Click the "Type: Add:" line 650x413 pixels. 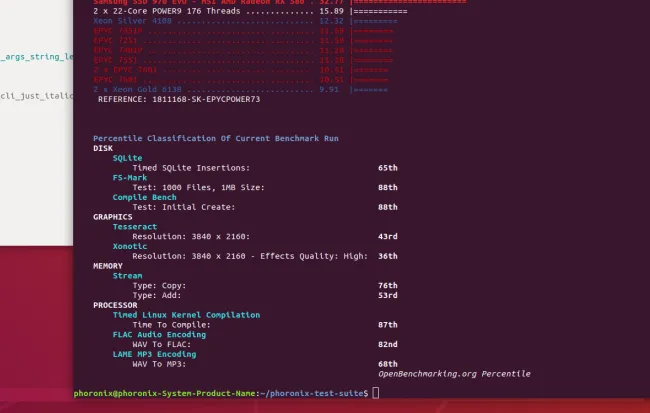pos(157,295)
